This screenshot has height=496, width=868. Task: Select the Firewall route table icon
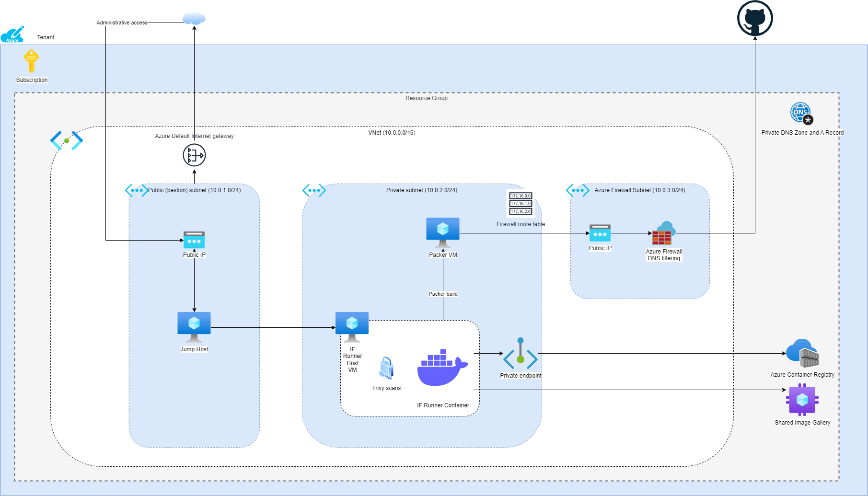point(521,203)
